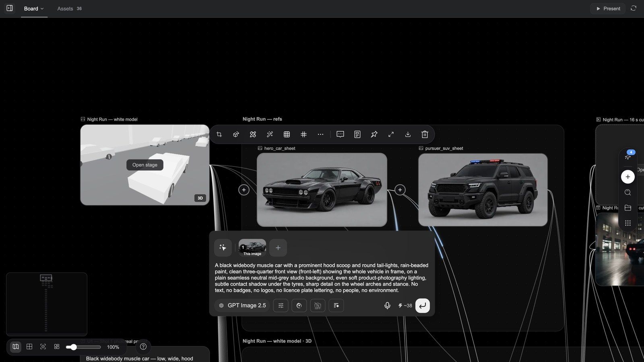Expand image to fullscreen via arrows icon
This screenshot has width=644, height=362.
point(391,134)
